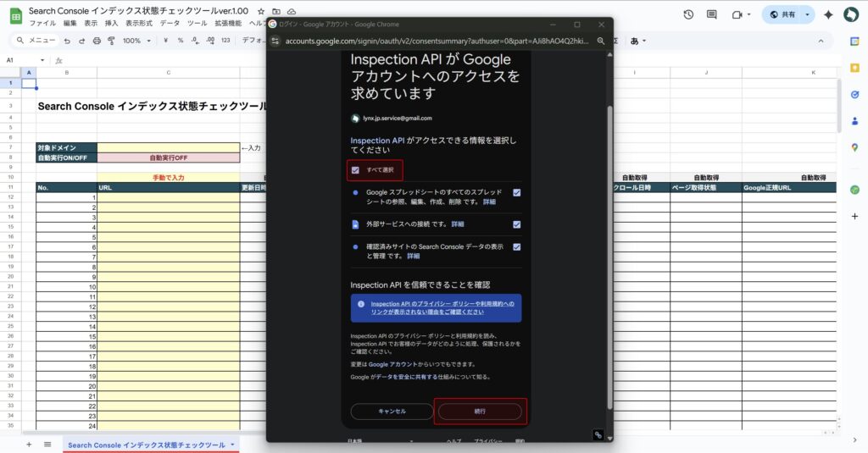Uncheck the Google スプレッドシート permission checkbox
Screen dimensions: 868x453
tap(516, 193)
